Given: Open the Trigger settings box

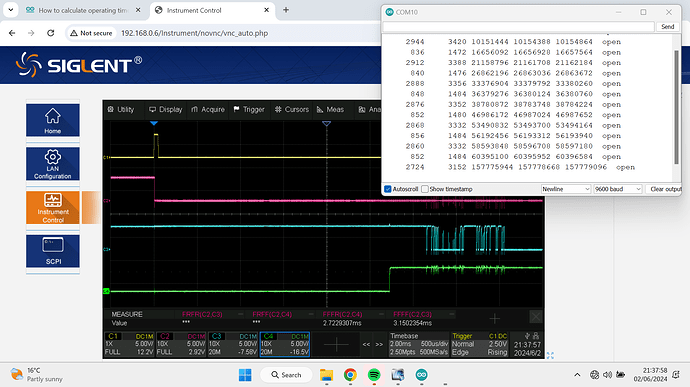Looking at the screenshot, I should pyautogui.click(x=480, y=344).
